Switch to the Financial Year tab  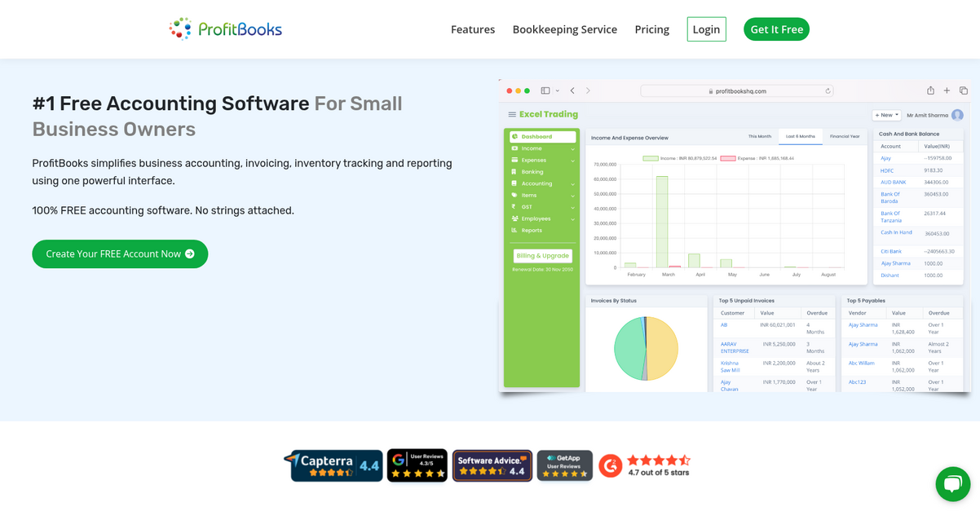tap(844, 137)
